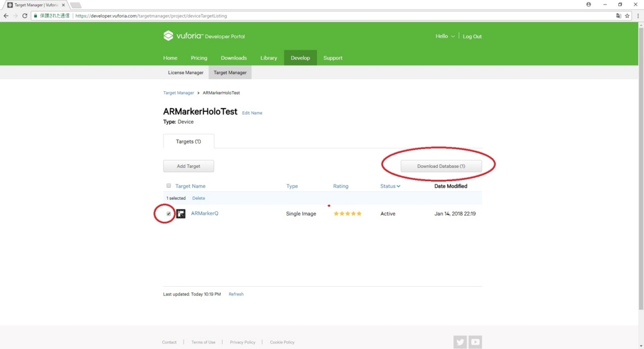
Task: Click the translate page icon
Action: 619,16
